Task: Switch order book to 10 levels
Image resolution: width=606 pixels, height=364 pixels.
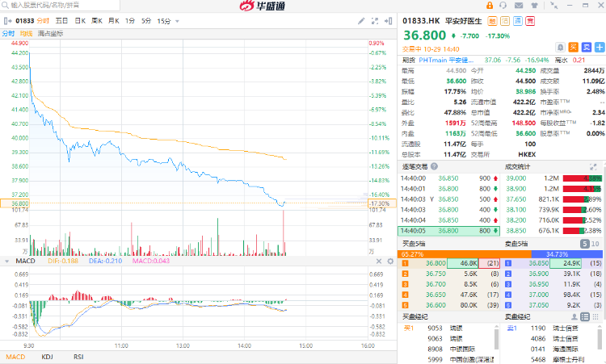Action: (x=595, y=244)
